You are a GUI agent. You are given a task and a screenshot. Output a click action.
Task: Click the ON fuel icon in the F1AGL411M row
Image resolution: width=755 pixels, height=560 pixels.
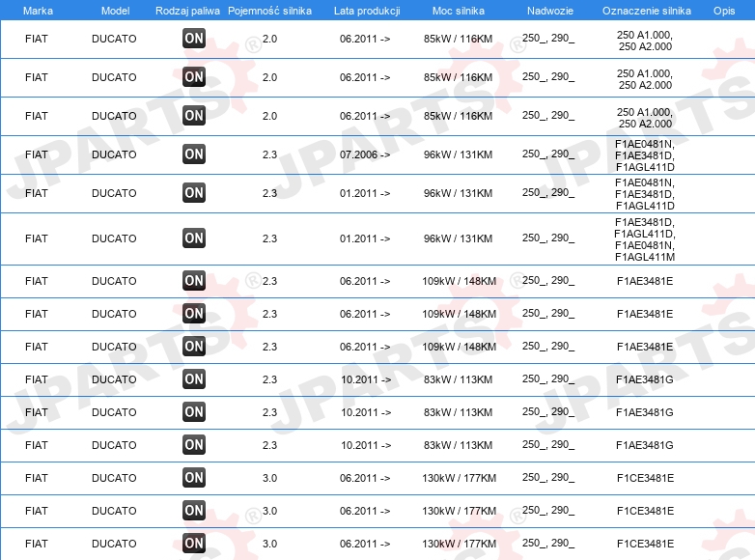(194, 238)
